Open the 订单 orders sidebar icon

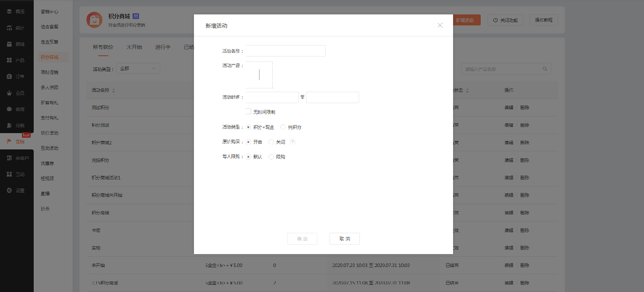point(9,76)
